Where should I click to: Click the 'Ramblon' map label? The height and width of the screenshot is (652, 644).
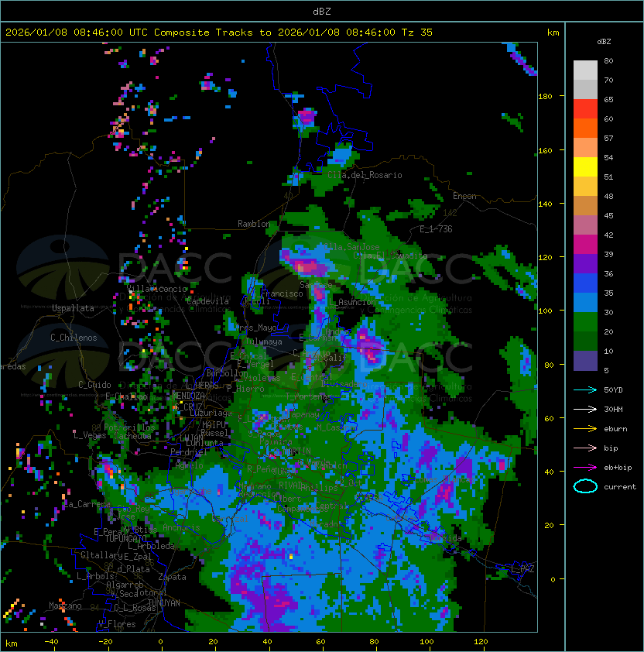254,224
